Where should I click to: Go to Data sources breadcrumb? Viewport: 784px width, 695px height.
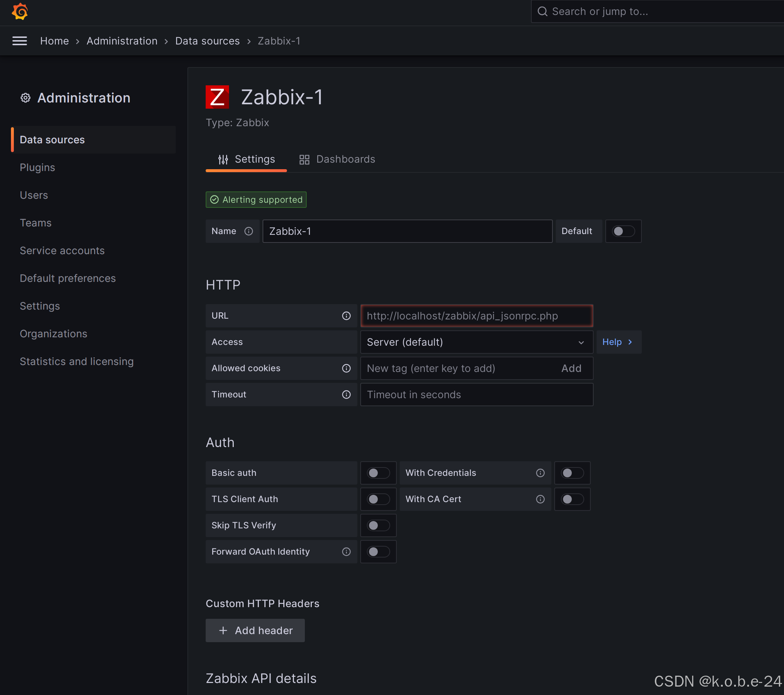(x=207, y=41)
